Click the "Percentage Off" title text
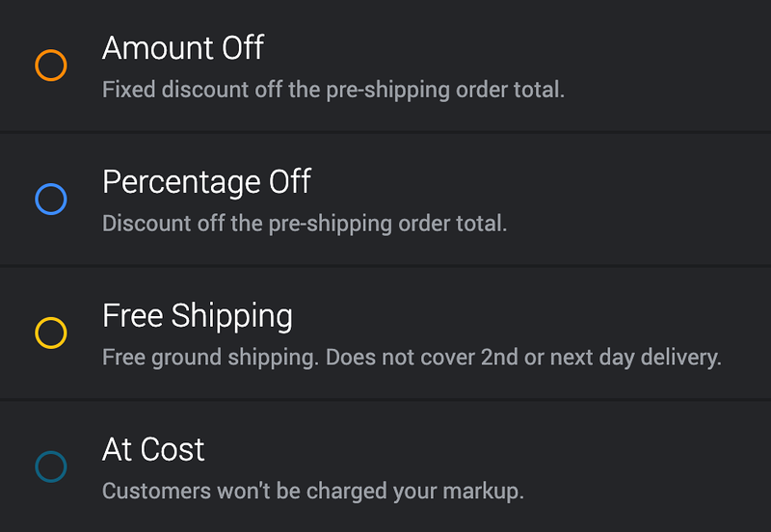The height and width of the screenshot is (532, 771). pyautogui.click(x=206, y=181)
